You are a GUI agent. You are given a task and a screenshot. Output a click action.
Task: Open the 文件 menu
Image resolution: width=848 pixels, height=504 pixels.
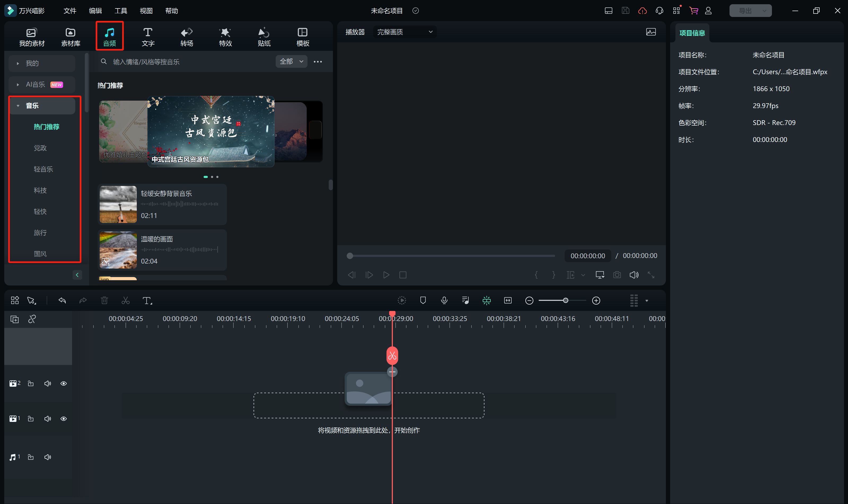tap(70, 11)
